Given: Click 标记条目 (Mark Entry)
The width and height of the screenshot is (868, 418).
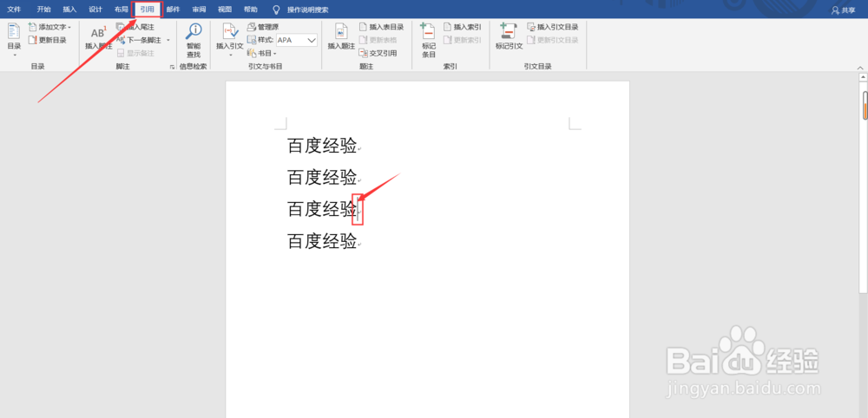Looking at the screenshot, I should pos(429,41).
